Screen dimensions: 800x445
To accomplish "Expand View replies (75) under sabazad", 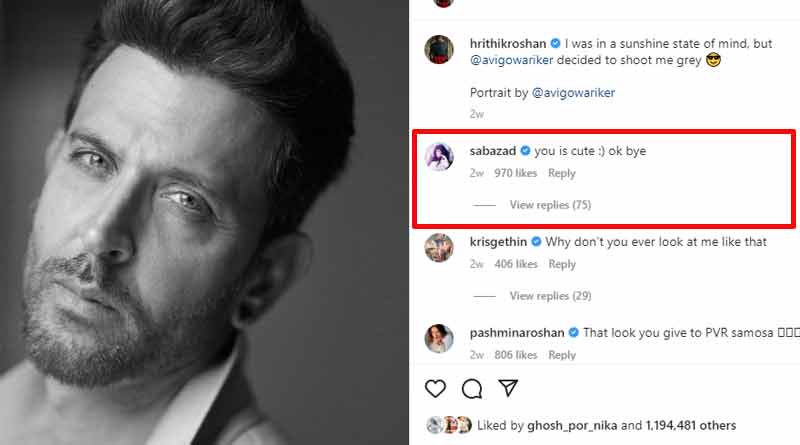I will coord(550,205).
